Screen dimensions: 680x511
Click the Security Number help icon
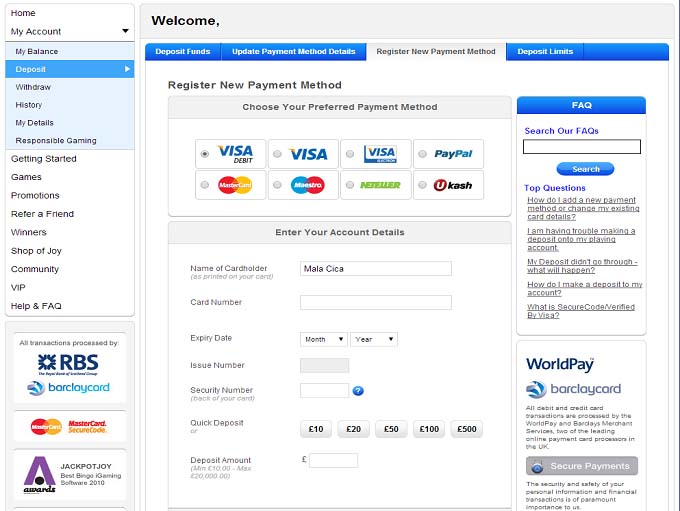[x=358, y=391]
